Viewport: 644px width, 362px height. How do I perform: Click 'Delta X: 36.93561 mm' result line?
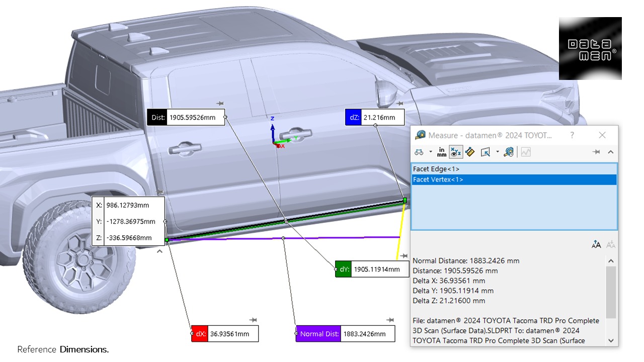tap(449, 281)
